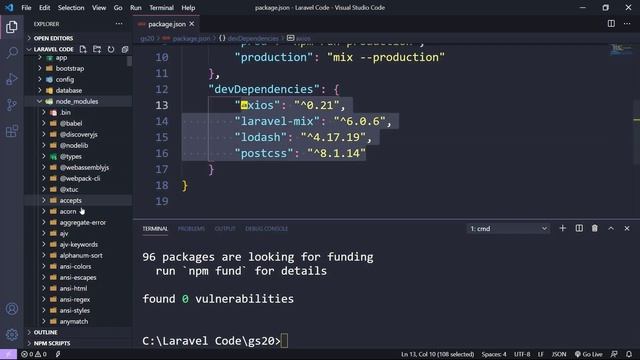Open the Accounts menu icon

pos(12,309)
